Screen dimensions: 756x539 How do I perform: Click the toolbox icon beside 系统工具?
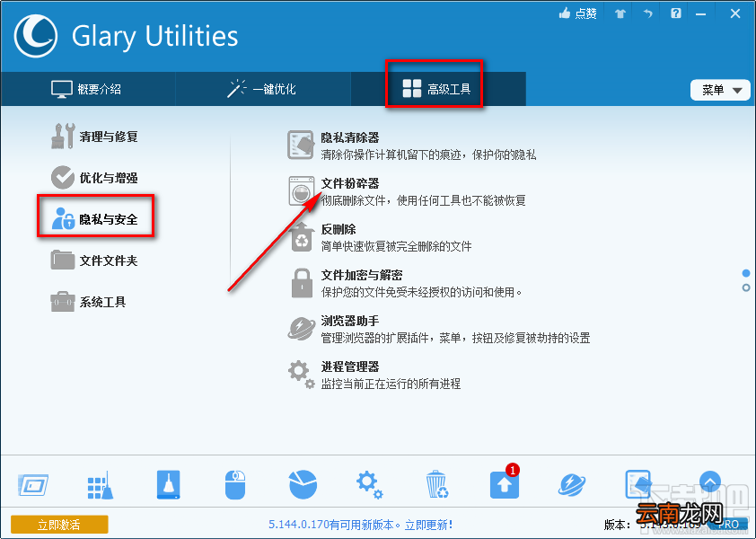tap(63, 302)
